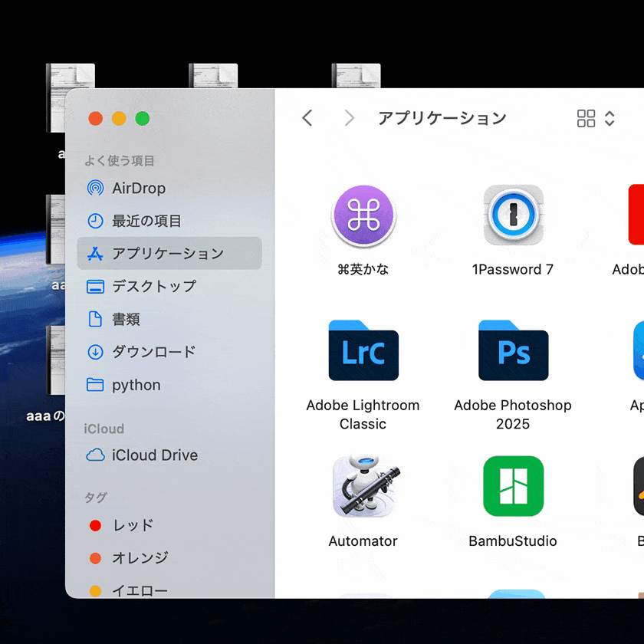Open the Adobe Lightroom Classic folder
Screen dimensions: 644x644
363,350
